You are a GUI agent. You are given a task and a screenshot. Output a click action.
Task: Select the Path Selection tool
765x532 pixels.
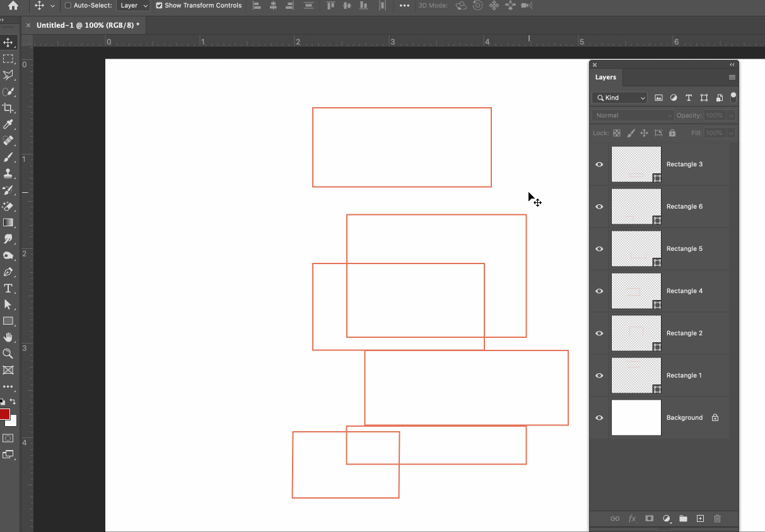[8, 304]
